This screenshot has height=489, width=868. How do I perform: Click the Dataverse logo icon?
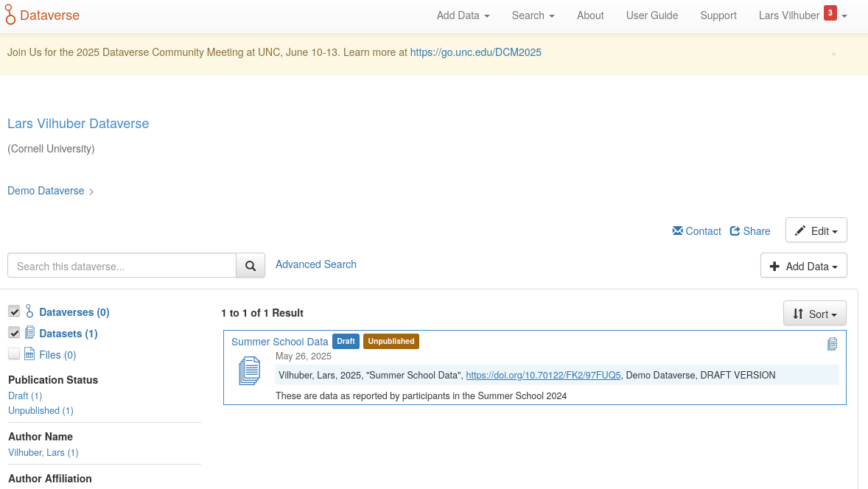[x=11, y=15]
